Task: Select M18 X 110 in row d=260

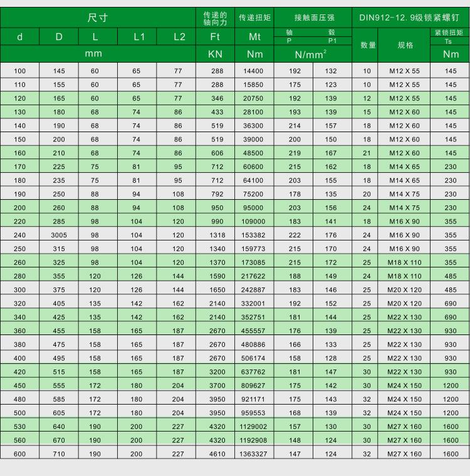Action: click(x=404, y=262)
